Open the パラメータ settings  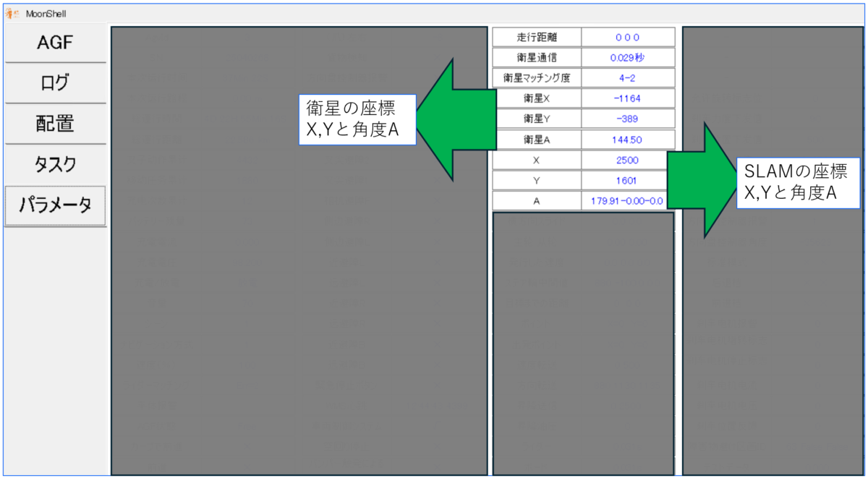pyautogui.click(x=56, y=205)
